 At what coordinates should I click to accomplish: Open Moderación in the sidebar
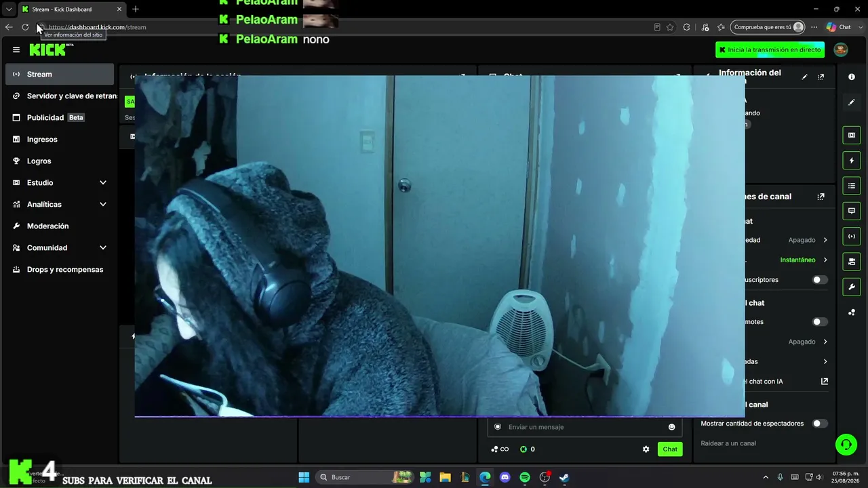pos(60,226)
